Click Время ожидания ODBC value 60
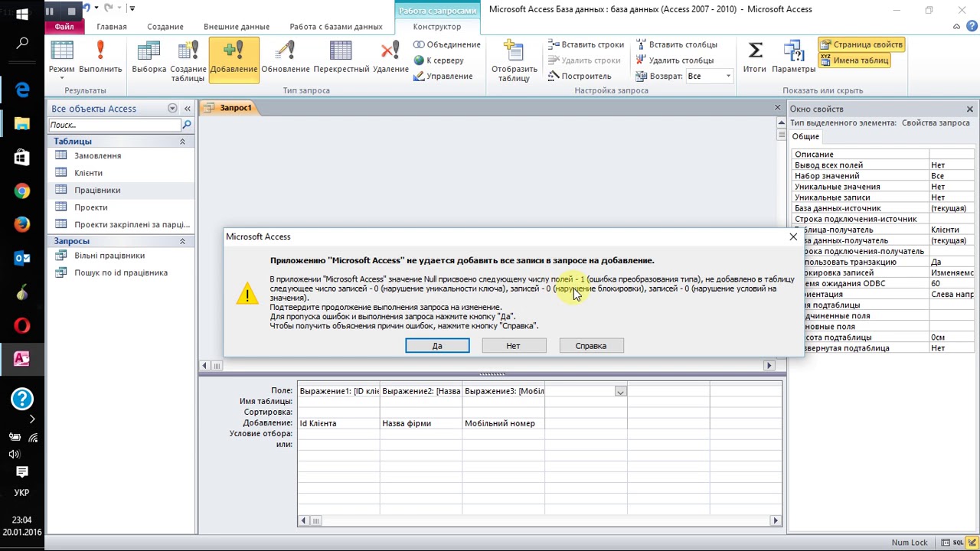 point(953,283)
